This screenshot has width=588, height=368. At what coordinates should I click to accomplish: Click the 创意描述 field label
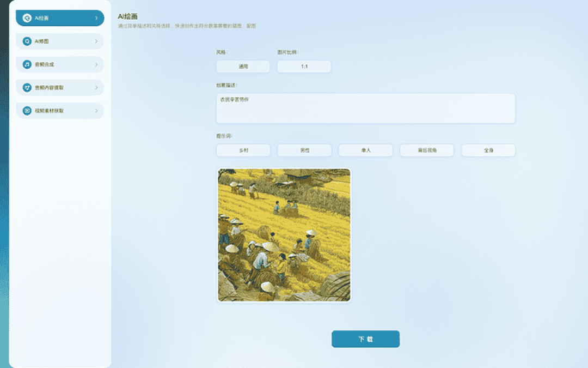pos(226,85)
